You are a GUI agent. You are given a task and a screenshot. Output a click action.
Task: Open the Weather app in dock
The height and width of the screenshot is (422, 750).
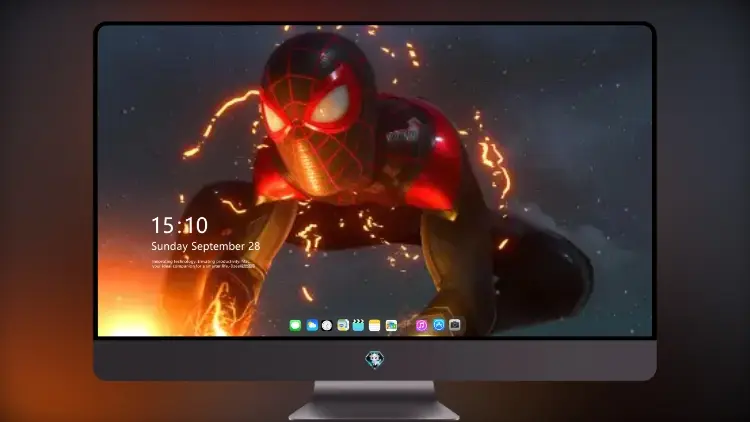tap(312, 326)
